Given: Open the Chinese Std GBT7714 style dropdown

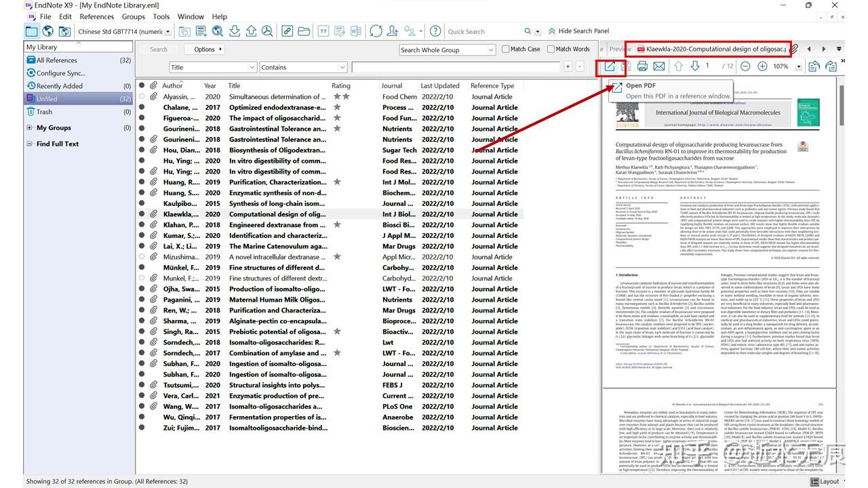Looking at the screenshot, I should coord(166,31).
